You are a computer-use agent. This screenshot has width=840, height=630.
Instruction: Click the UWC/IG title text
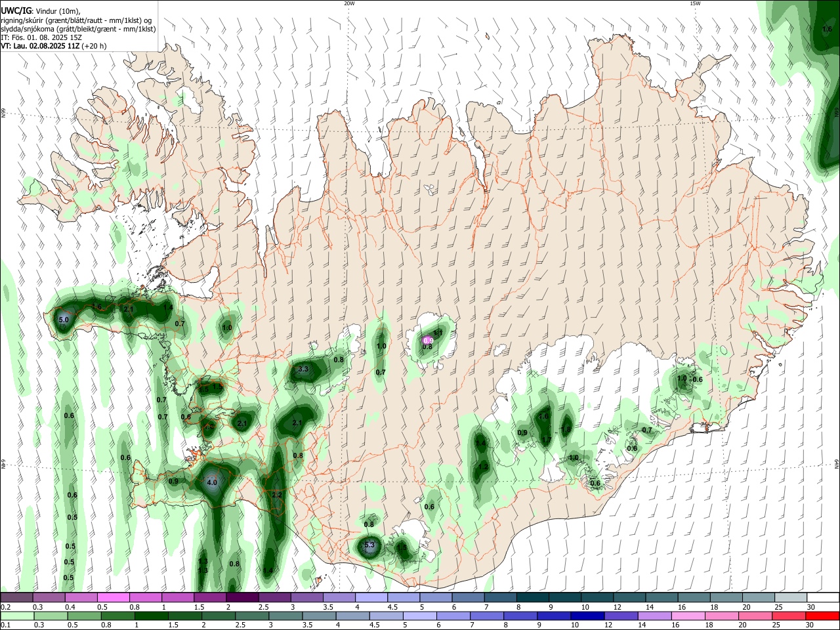point(16,10)
